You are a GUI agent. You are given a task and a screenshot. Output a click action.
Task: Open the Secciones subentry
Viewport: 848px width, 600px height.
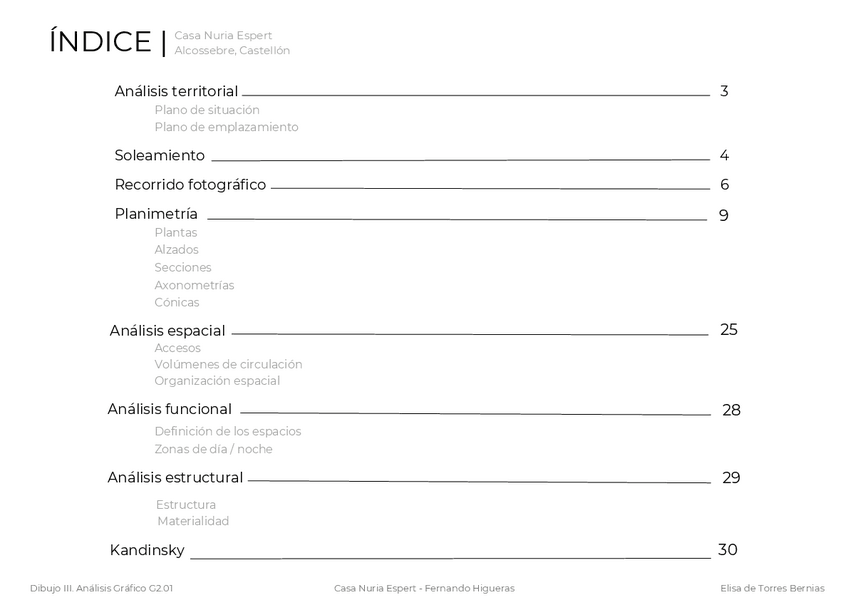pyautogui.click(x=183, y=268)
